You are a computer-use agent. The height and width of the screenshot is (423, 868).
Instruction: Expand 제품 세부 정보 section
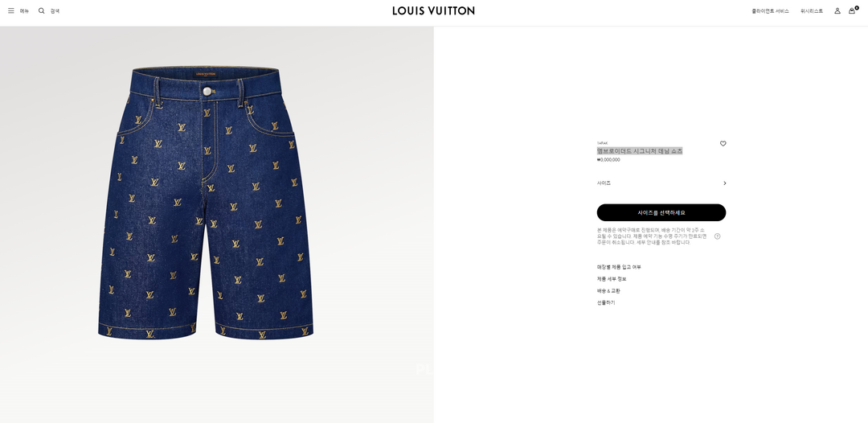coord(612,279)
